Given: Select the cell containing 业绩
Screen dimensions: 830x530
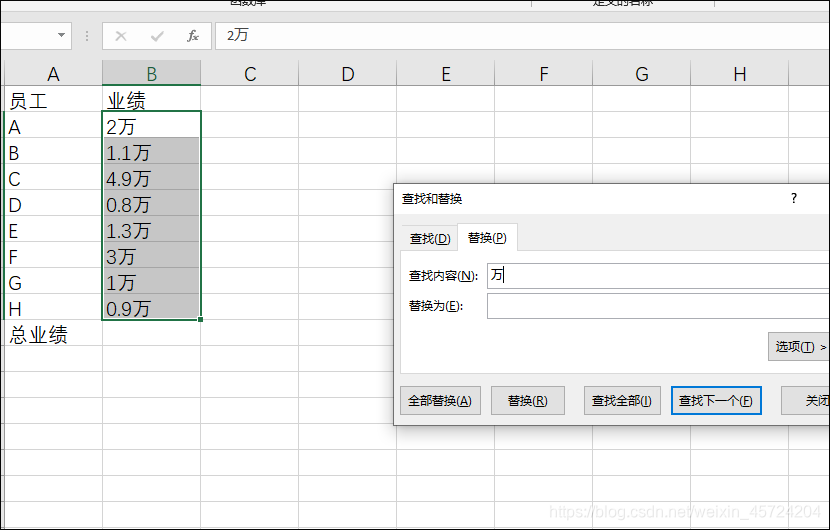Looking at the screenshot, I should [x=151, y=99].
